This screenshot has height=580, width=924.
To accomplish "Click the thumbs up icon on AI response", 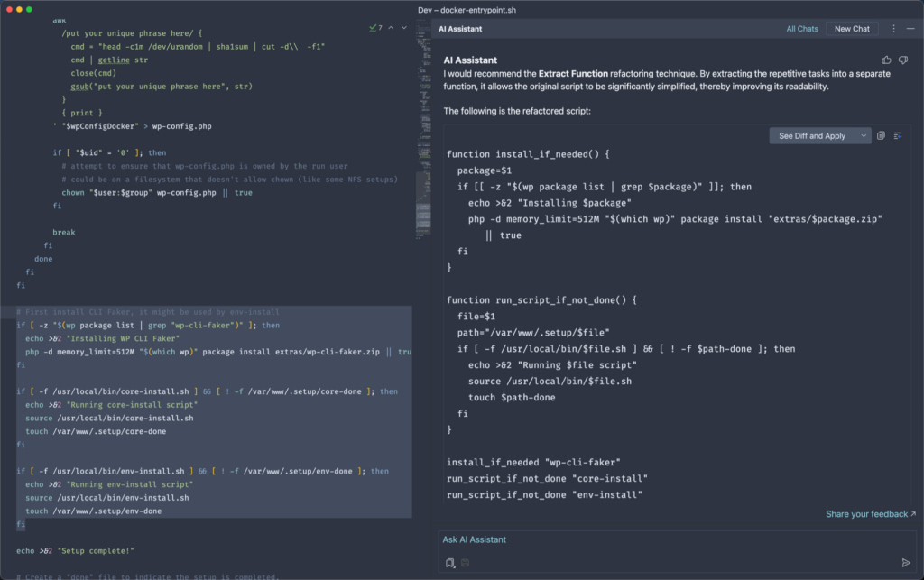I will [886, 60].
